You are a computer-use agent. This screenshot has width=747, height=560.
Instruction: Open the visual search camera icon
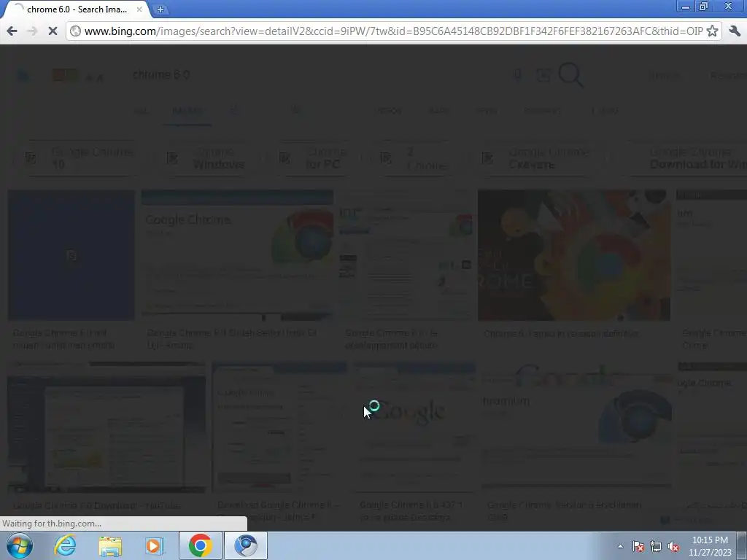543,75
